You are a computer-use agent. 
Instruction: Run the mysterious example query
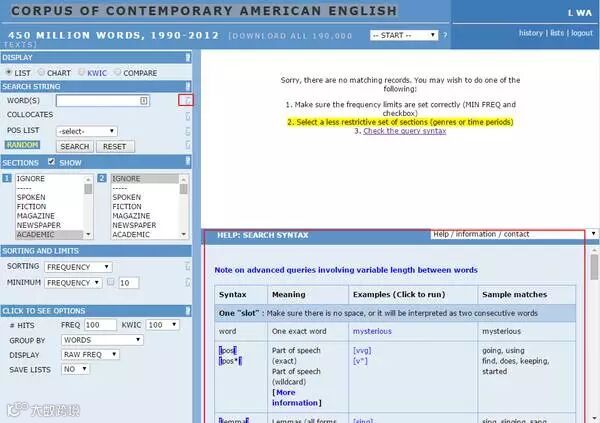point(372,331)
